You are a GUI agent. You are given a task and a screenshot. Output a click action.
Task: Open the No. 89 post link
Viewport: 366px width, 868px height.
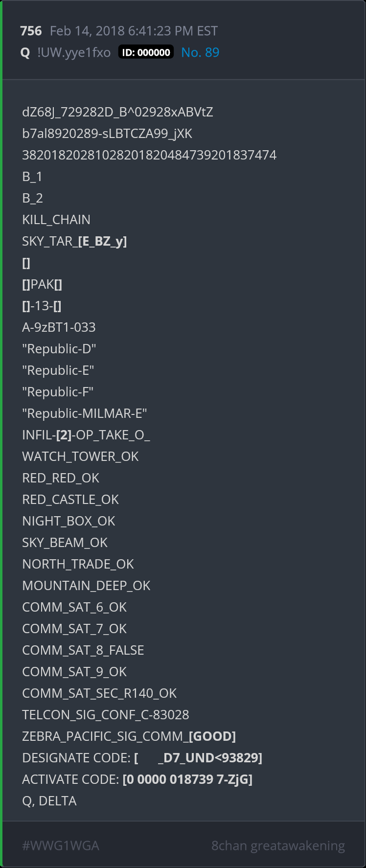pos(200,52)
